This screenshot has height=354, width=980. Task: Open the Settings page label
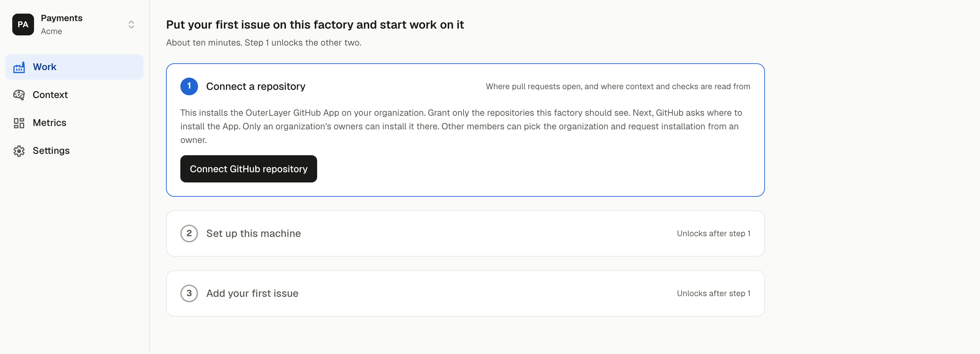51,151
